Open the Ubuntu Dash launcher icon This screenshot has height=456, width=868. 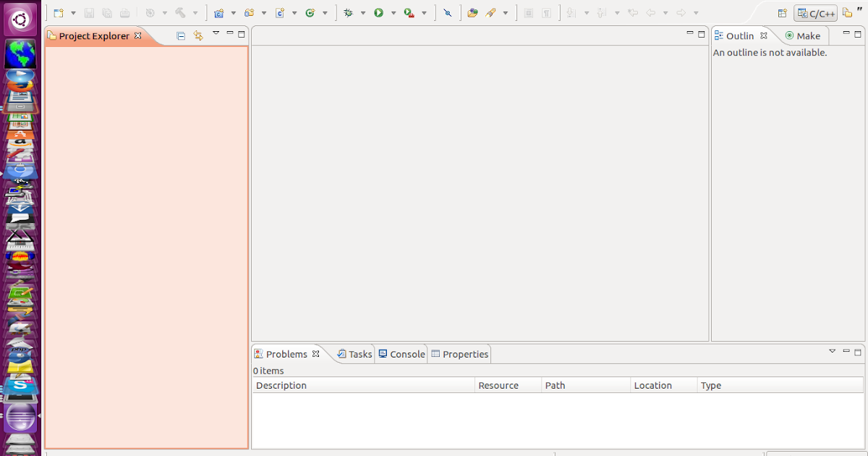coord(20,20)
